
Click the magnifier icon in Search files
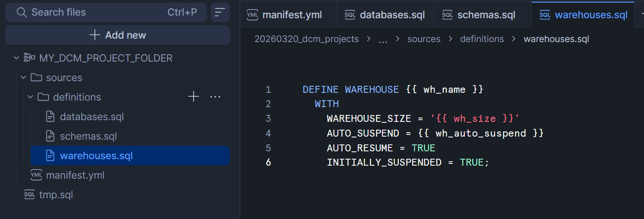tap(22, 12)
